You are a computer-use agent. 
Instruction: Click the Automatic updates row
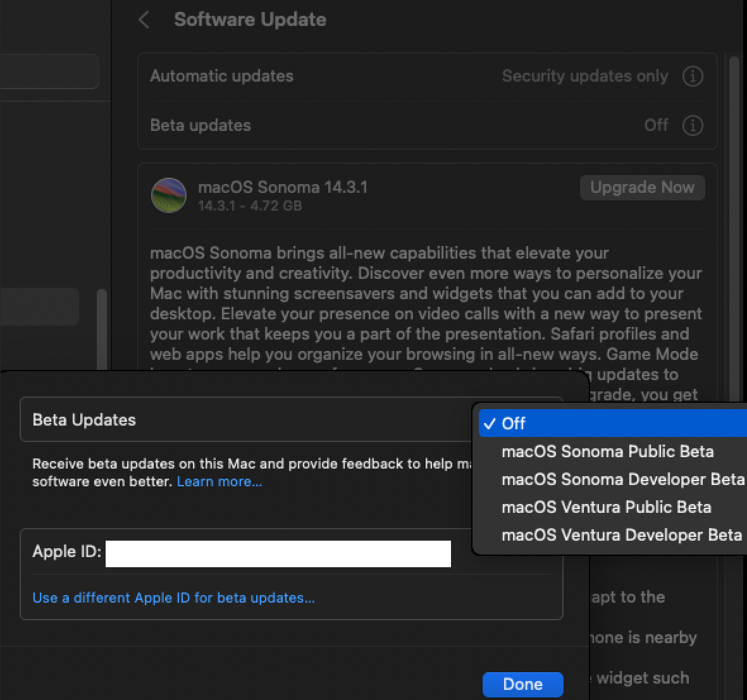pos(316,77)
